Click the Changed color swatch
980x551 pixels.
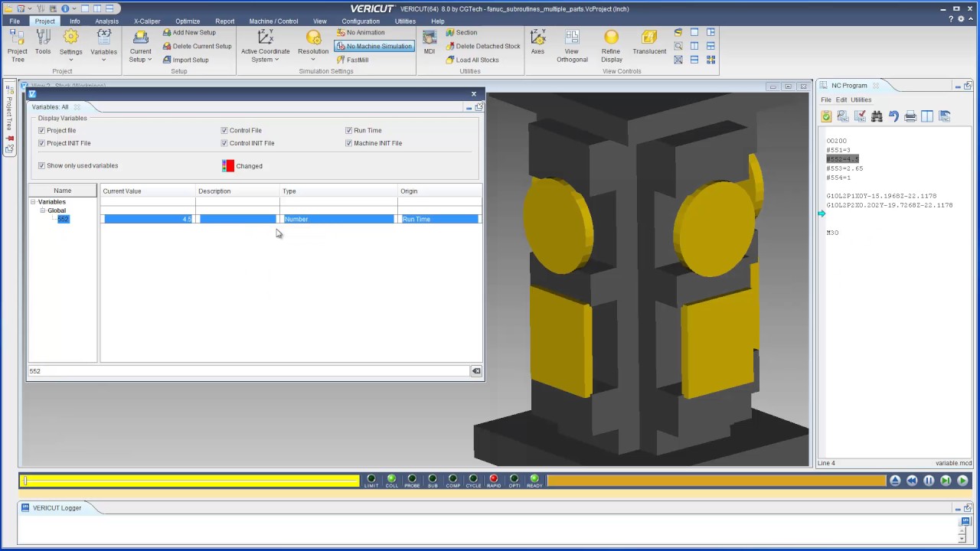(x=228, y=166)
